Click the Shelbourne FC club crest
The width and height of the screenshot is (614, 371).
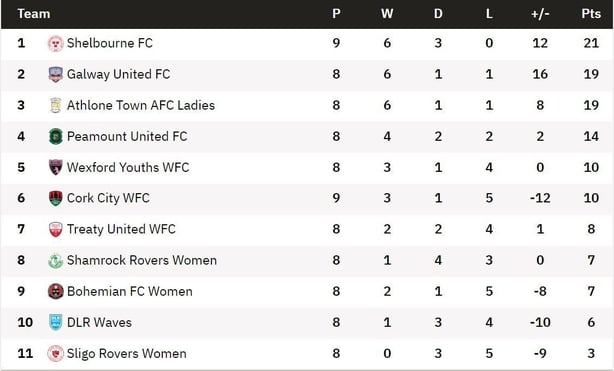pyautogui.click(x=56, y=43)
